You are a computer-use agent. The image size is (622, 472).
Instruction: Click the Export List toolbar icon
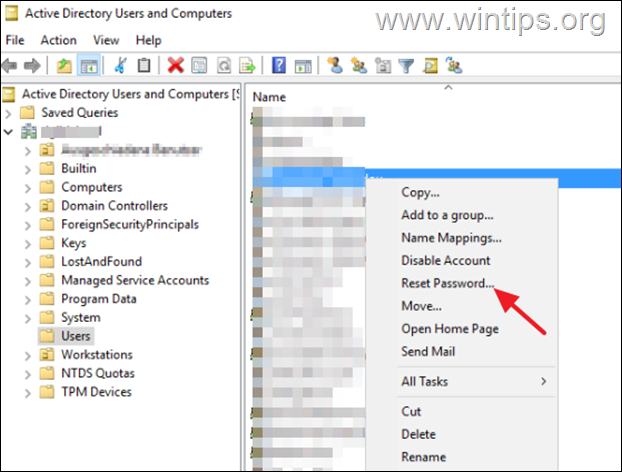click(247, 65)
